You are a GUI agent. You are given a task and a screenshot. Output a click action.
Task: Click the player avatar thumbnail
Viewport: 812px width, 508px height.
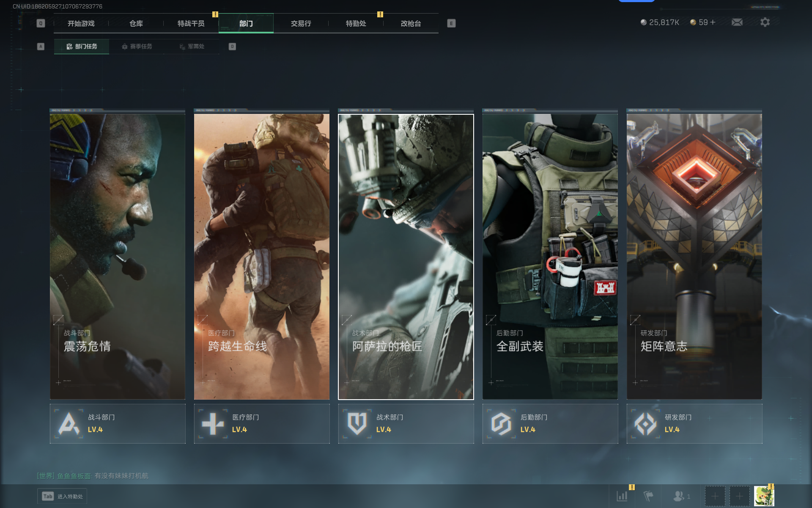(x=764, y=496)
